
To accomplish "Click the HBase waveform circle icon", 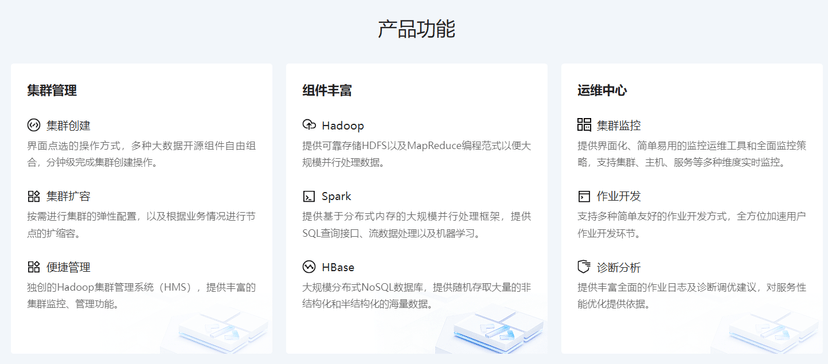I will [x=308, y=267].
